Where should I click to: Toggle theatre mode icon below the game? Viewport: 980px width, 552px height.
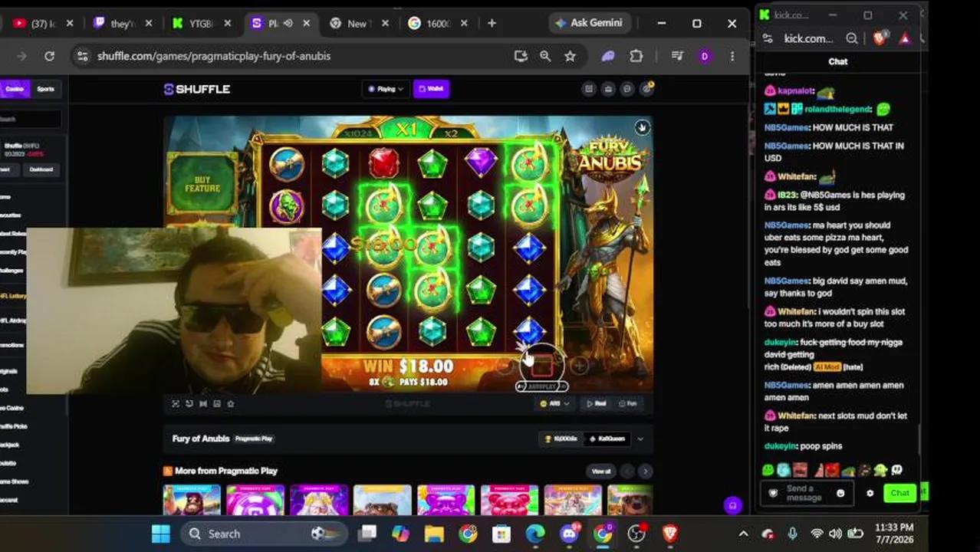[x=203, y=403]
